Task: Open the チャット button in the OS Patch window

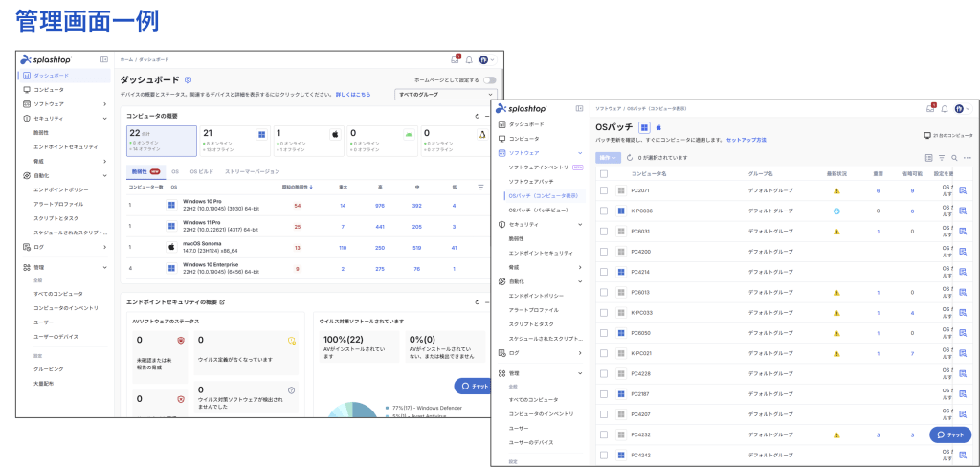Action: tap(950, 434)
